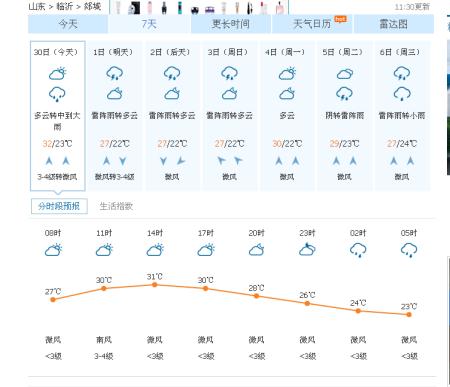This screenshot has height=387, width=450.
Task: Click the night thunderstorm icon for 5日
Action: point(344,94)
